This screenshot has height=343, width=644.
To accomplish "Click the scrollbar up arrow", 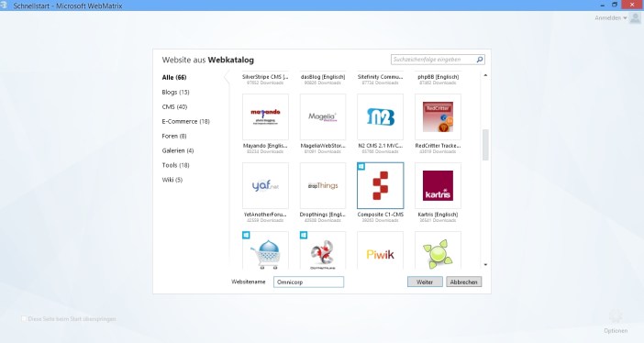I will pyautogui.click(x=485, y=75).
